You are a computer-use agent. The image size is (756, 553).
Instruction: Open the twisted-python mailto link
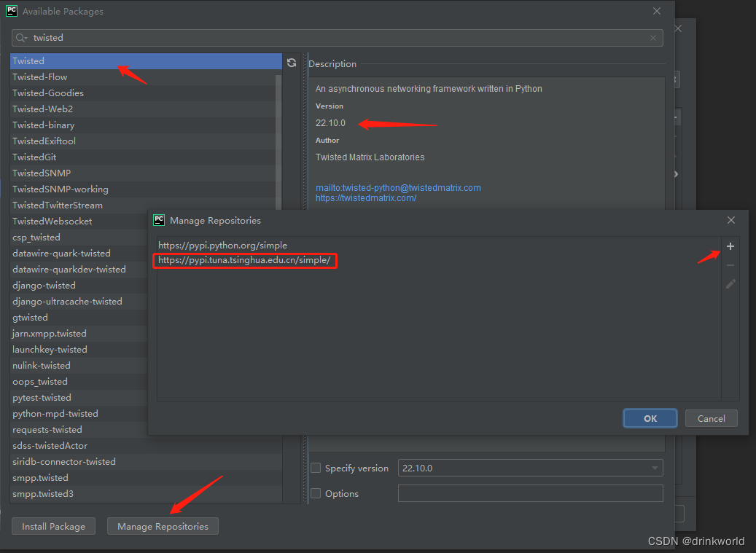pyautogui.click(x=398, y=187)
